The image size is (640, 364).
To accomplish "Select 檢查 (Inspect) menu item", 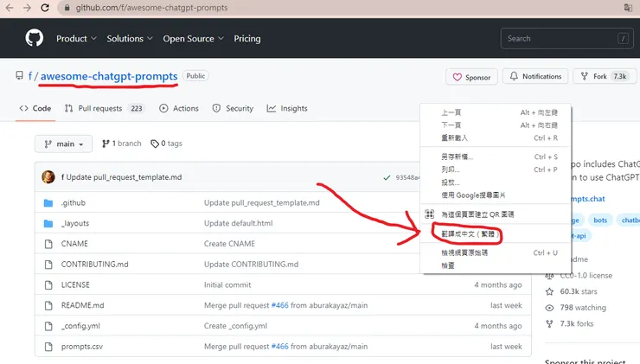I will pos(496,265).
